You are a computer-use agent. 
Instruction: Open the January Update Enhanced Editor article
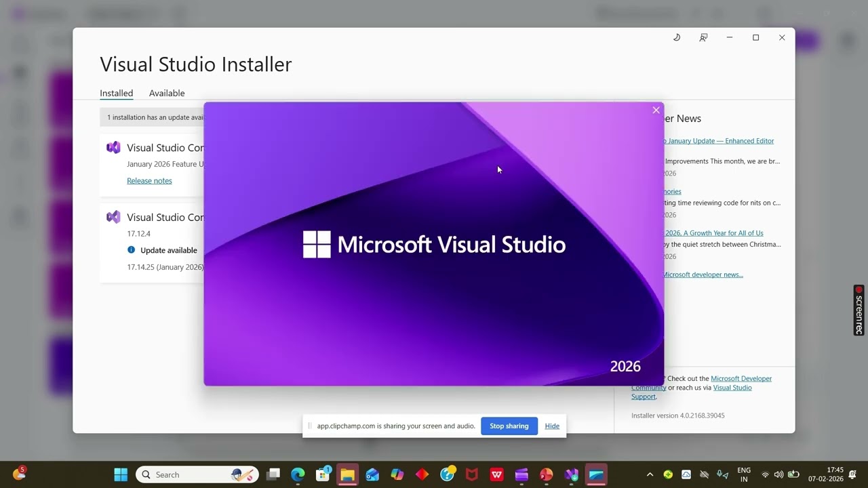click(x=719, y=141)
